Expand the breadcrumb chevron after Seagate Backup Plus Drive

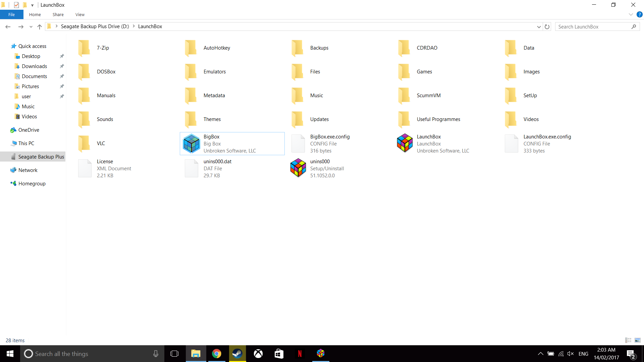pos(133,26)
